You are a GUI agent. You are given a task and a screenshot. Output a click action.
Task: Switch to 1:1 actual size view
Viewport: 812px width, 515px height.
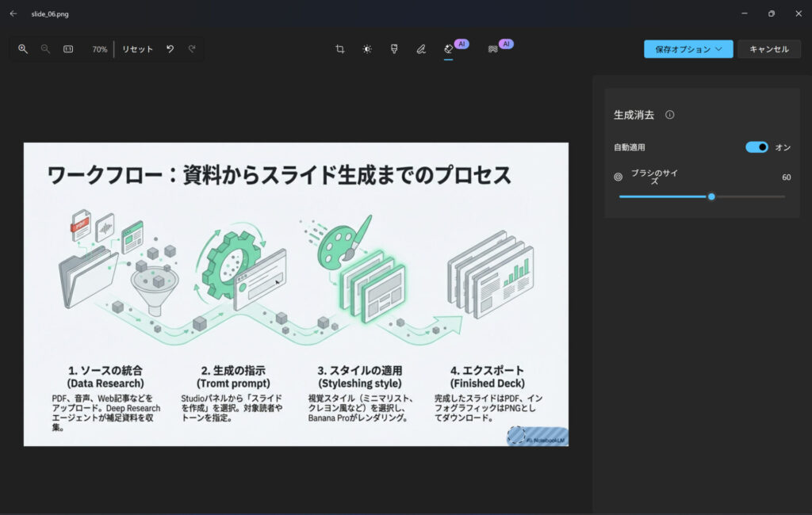coord(70,48)
